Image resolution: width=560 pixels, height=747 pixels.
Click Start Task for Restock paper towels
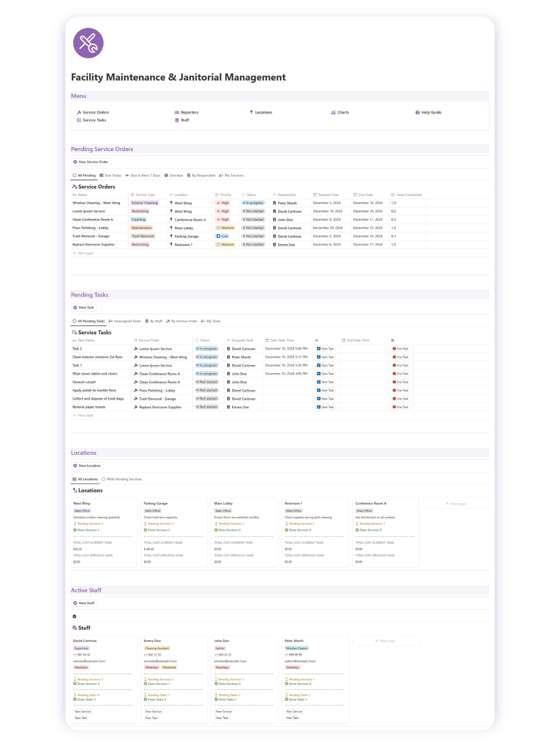click(325, 407)
